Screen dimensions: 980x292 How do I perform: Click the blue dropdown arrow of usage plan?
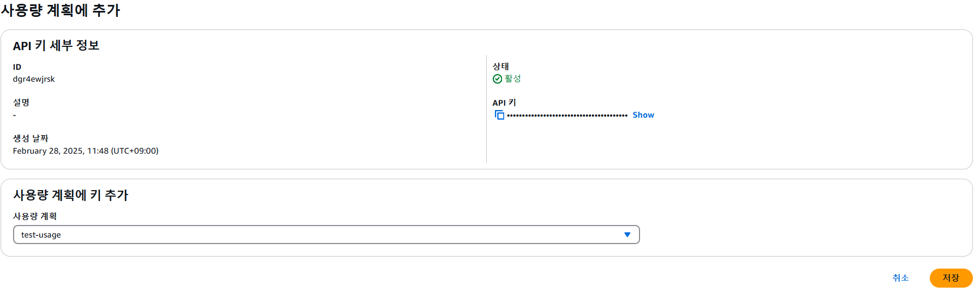(x=628, y=235)
